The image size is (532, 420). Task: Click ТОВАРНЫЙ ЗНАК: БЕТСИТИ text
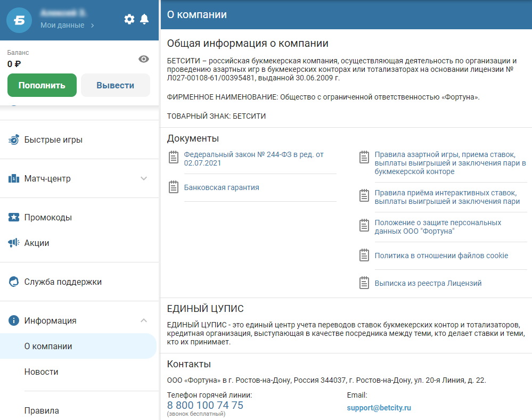point(216,116)
